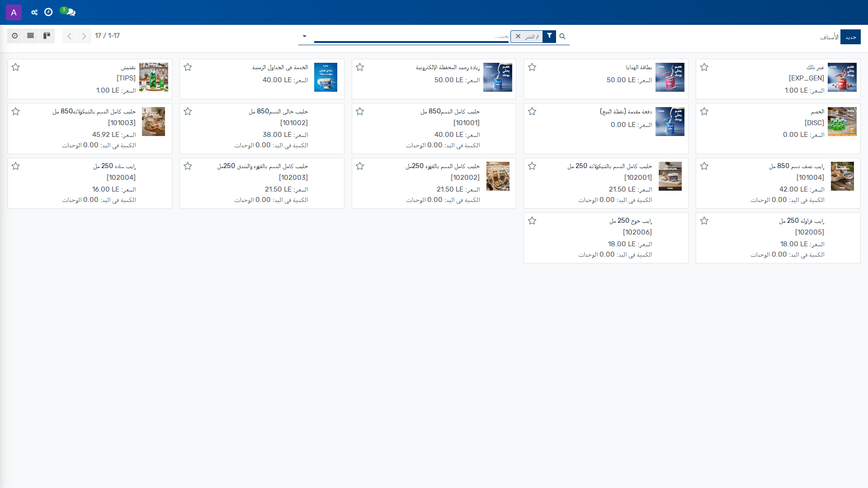The width and height of the screenshot is (868, 488).
Task: Click the الأصناف breadcrumb title
Action: coord(829,37)
